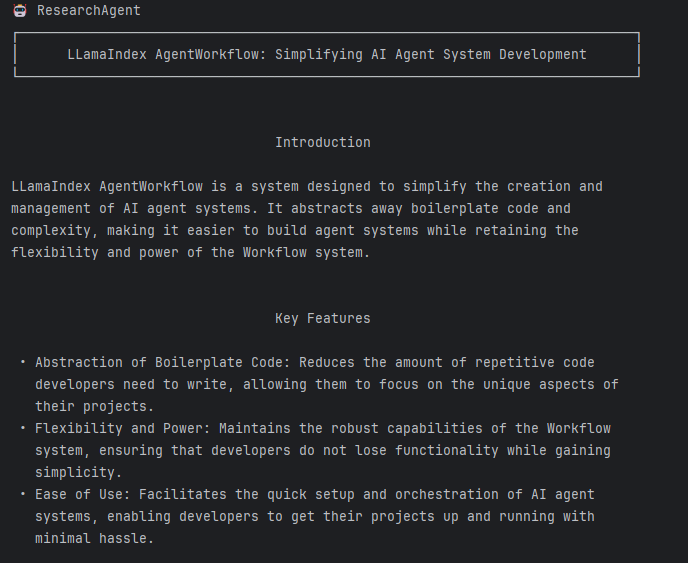Select the Key Features section heading

click(322, 318)
